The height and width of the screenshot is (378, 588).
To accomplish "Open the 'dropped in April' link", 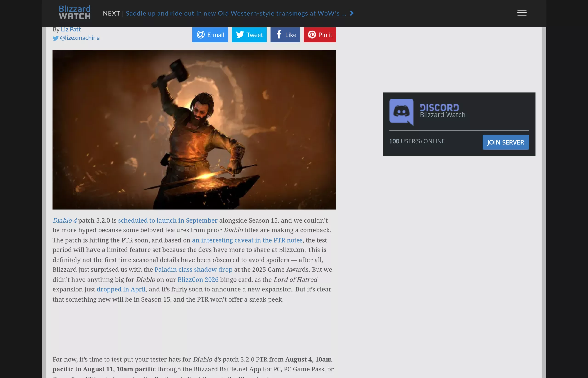I will pos(121,289).
